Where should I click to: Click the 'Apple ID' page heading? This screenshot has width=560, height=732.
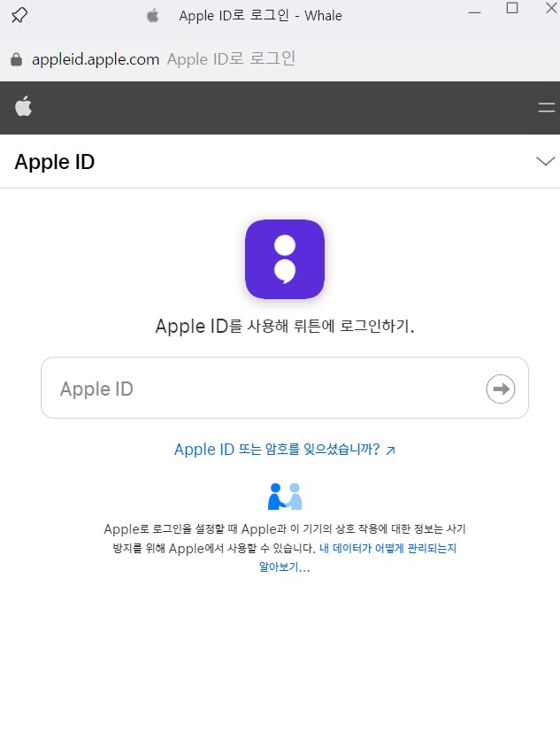coord(55,162)
